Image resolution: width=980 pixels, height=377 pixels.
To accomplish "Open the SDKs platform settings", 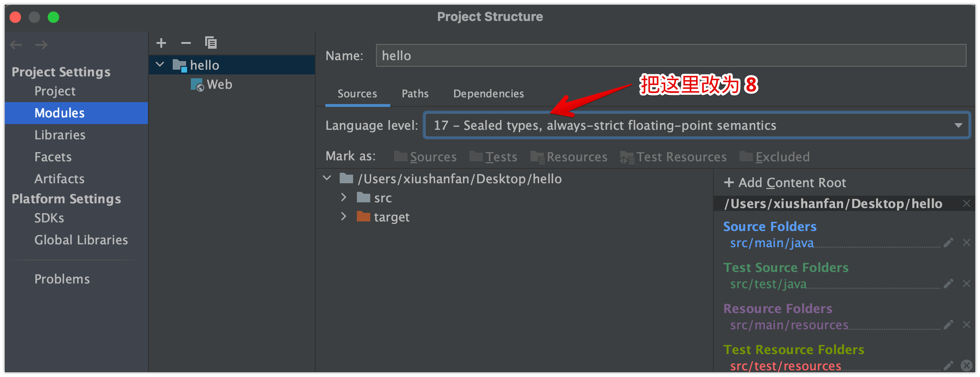I will tap(49, 218).
